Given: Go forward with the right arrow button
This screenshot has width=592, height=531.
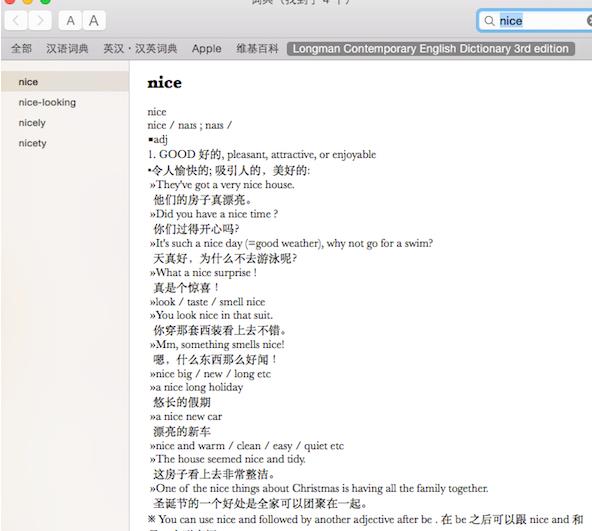Looking at the screenshot, I should pyautogui.click(x=40, y=20).
